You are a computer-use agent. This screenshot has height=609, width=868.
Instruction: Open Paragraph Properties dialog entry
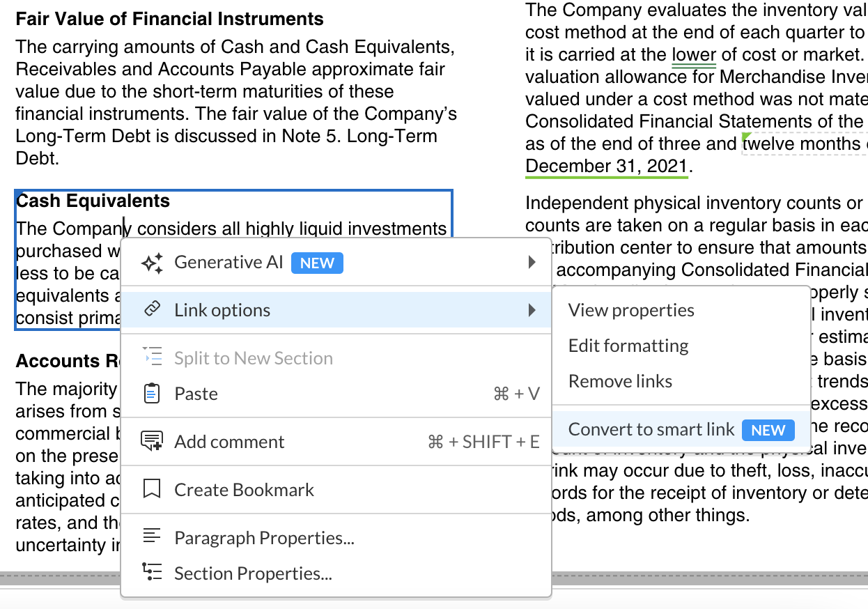click(264, 538)
